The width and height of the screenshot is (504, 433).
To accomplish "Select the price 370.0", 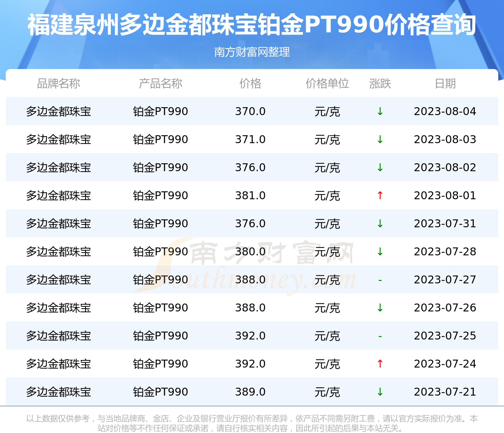I will point(250,111).
